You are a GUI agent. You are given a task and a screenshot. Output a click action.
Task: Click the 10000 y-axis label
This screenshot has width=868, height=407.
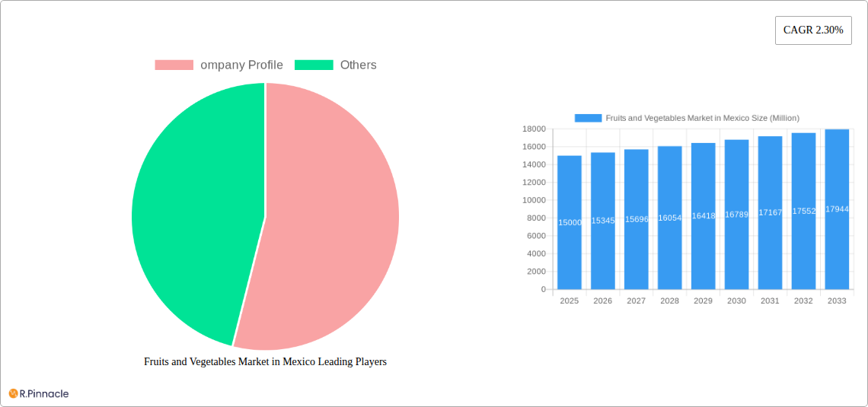[x=535, y=200]
